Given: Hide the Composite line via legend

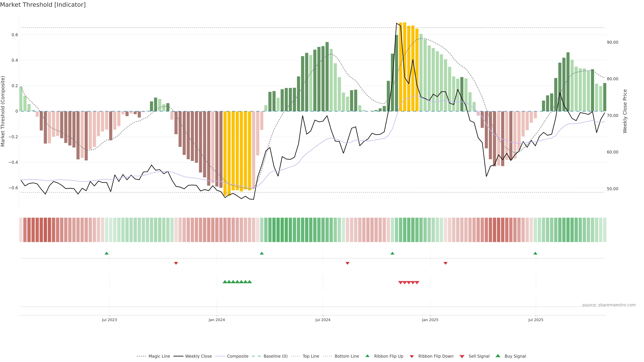Looking at the screenshot, I should [237, 356].
